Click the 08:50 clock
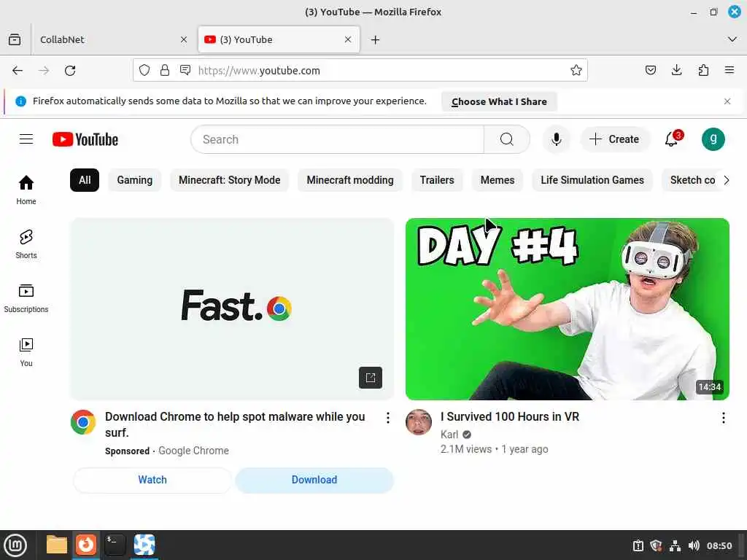The width and height of the screenshot is (747, 560). 719,545
